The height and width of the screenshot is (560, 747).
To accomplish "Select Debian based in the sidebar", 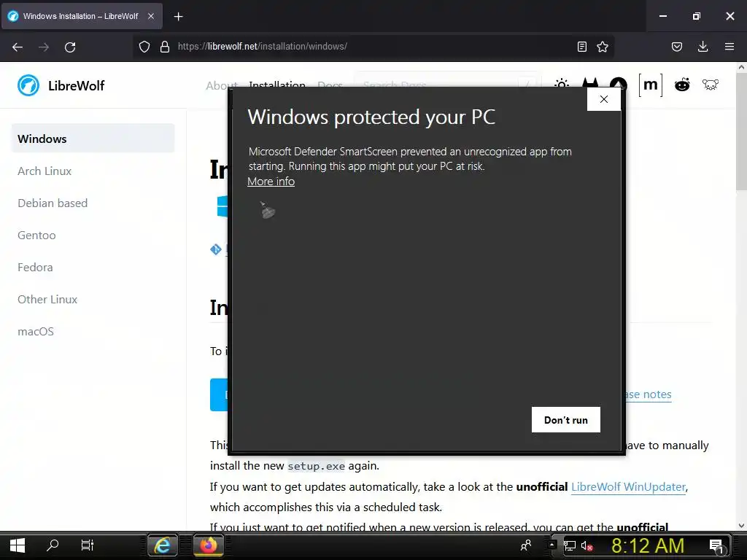I will (53, 203).
